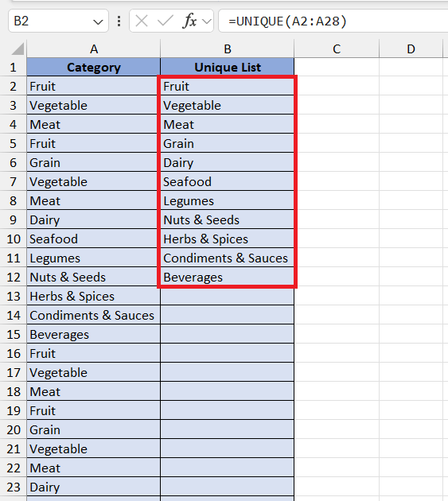Select row 13 header
The image size is (448, 501).
[x=13, y=296]
